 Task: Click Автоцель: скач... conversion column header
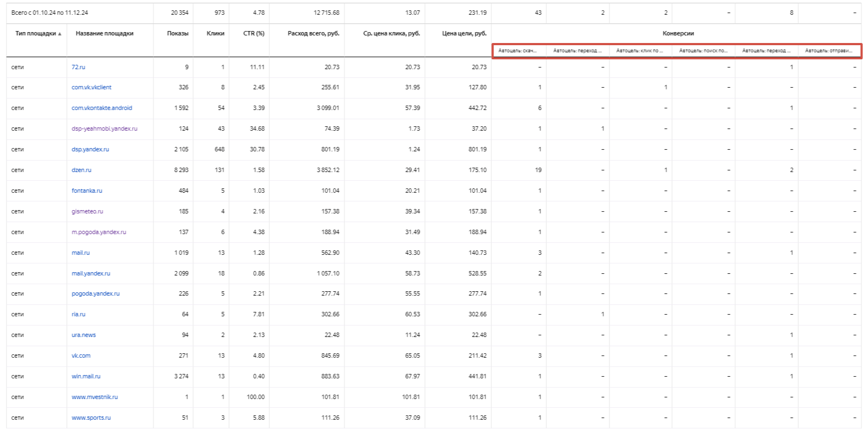[518, 51]
